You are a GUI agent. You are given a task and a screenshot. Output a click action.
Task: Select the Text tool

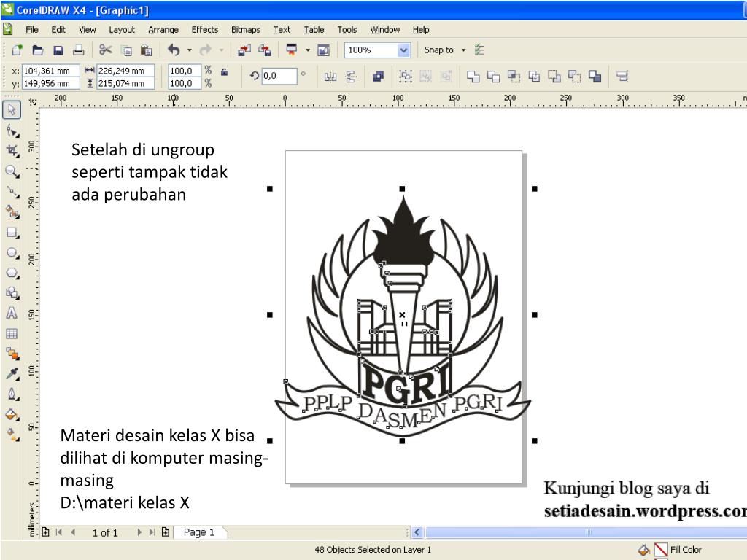click(12, 314)
